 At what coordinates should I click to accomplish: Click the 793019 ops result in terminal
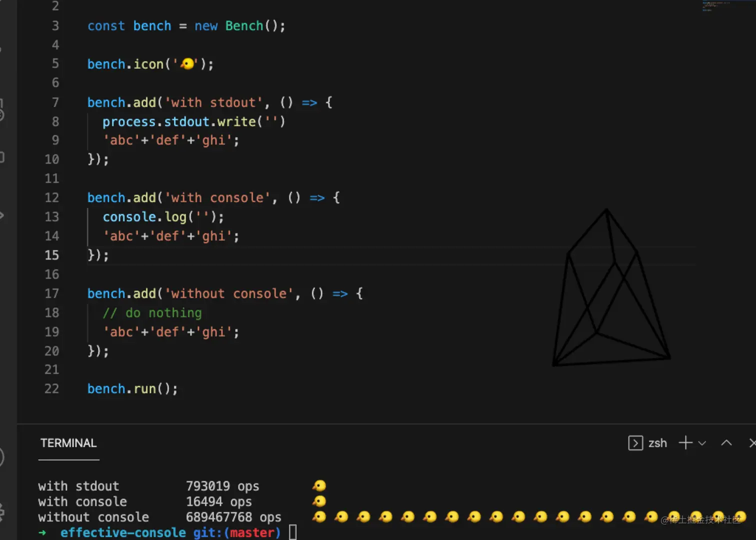point(222,486)
